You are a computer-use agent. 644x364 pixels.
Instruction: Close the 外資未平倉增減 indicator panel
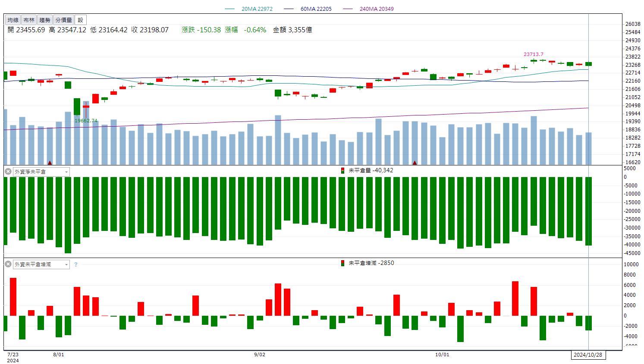click(8, 264)
